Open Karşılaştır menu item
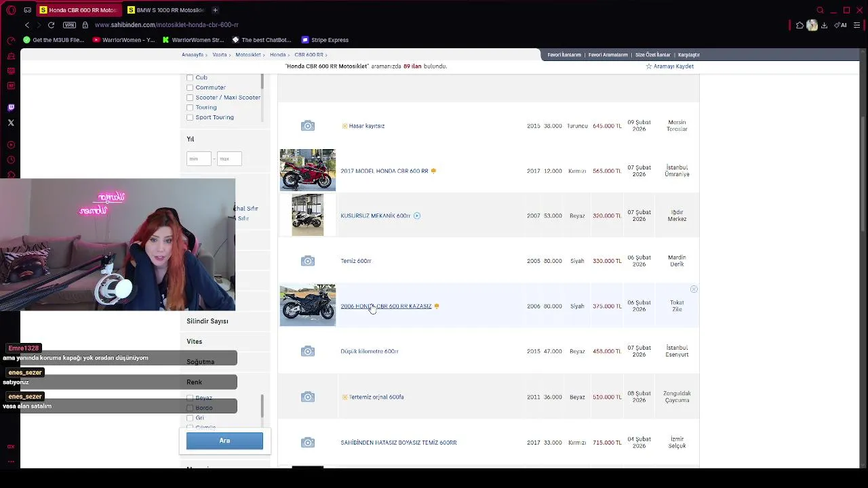 coord(689,55)
